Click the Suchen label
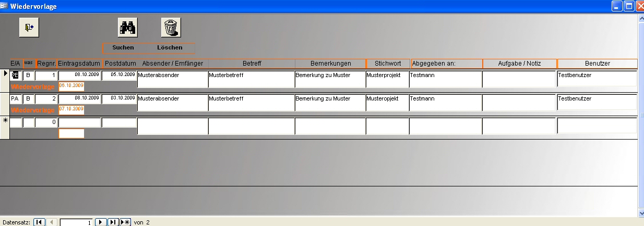This screenshot has width=644, height=226. click(x=123, y=48)
